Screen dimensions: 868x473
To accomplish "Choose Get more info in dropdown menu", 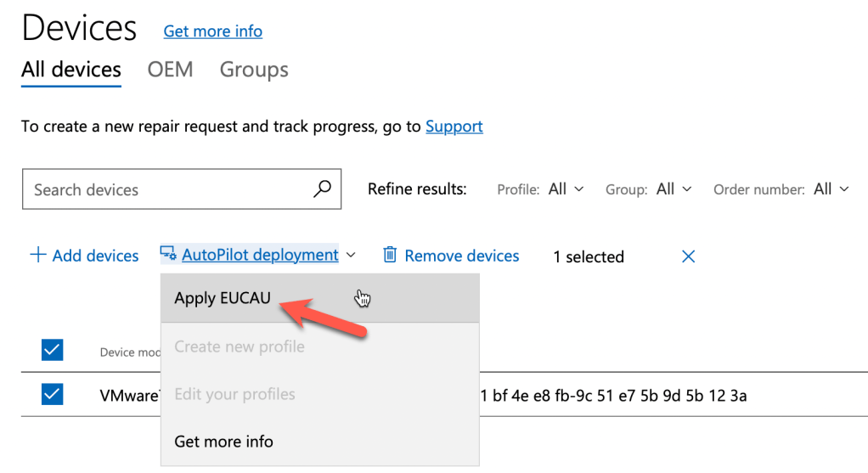I will coord(223,442).
